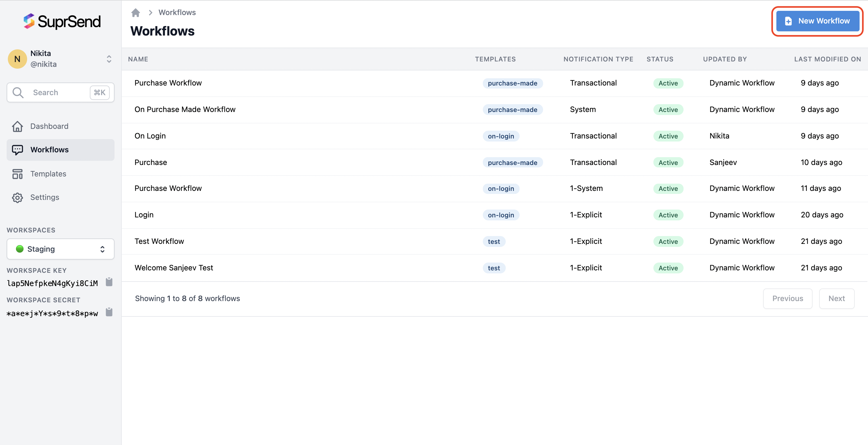Open the Welcome Sanjeev Test workflow

[174, 268]
